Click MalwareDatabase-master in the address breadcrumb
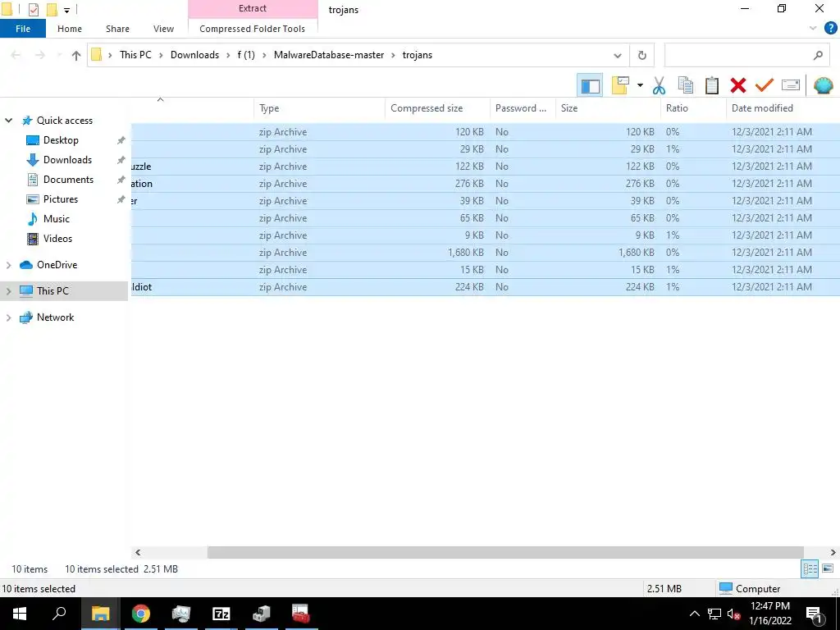This screenshot has height=630, width=840. 329,55
